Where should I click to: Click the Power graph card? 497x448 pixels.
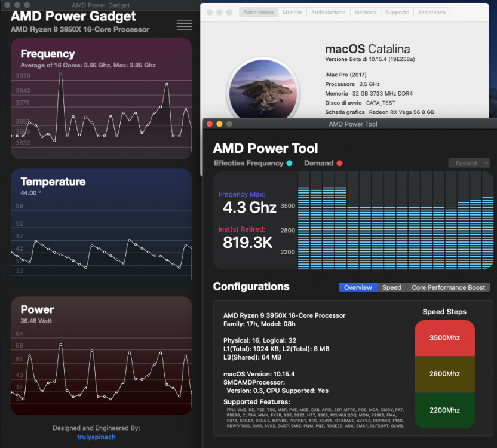point(102,356)
